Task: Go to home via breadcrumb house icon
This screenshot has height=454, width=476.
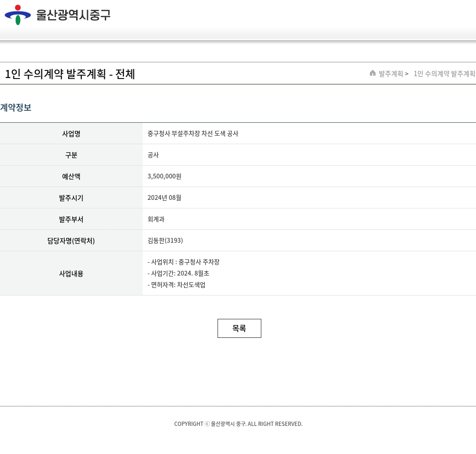Action: tap(373, 73)
